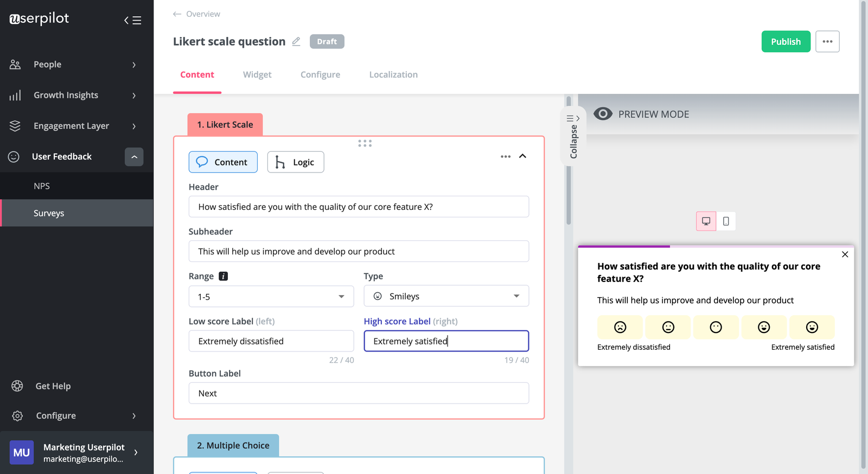Viewport: 868px width, 474px height.
Task: Grab the drag handle dots on Likert card
Action: (x=365, y=143)
